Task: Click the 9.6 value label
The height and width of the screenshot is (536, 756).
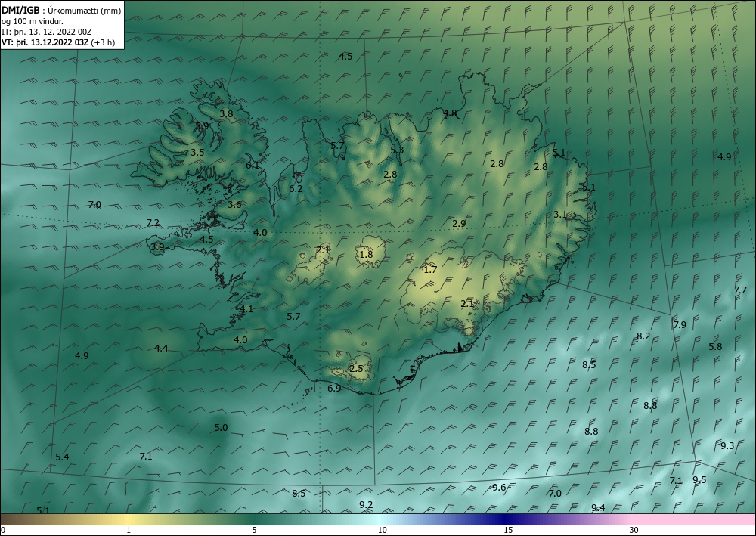Action: pyautogui.click(x=499, y=488)
